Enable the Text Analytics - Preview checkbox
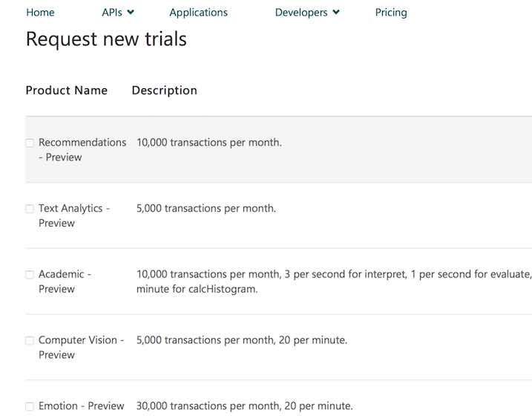The width and height of the screenshot is (532, 416). click(x=30, y=209)
